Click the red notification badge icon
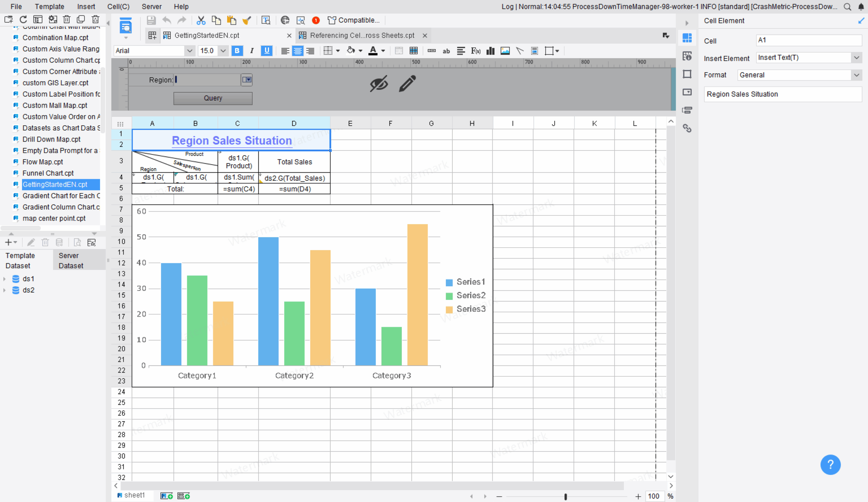The height and width of the screenshot is (502, 868). pos(316,20)
